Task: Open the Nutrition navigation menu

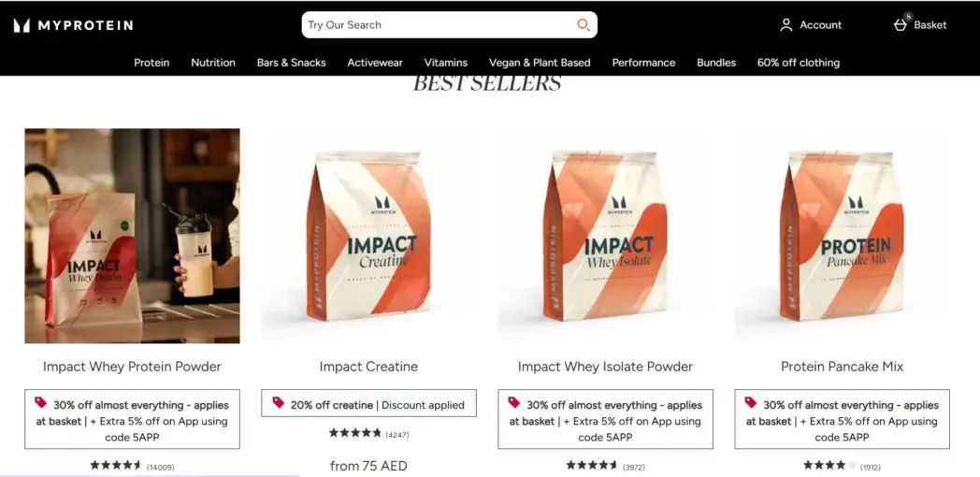Action: coord(213,63)
